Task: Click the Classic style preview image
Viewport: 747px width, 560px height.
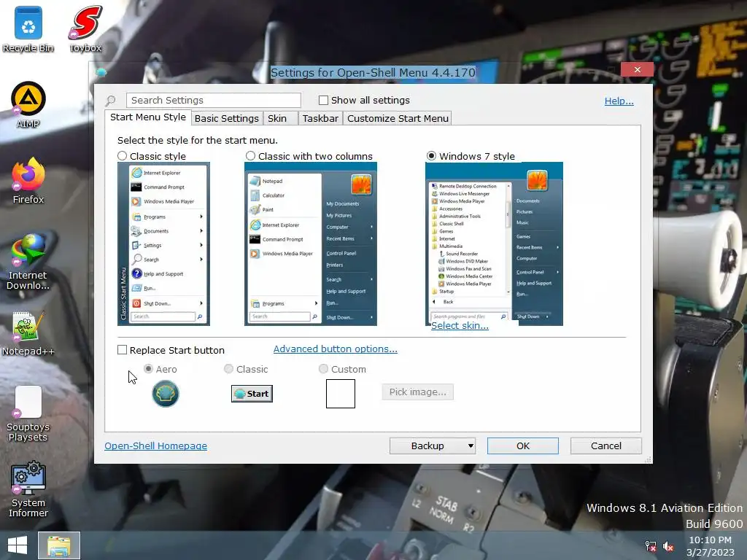Action: 163,244
